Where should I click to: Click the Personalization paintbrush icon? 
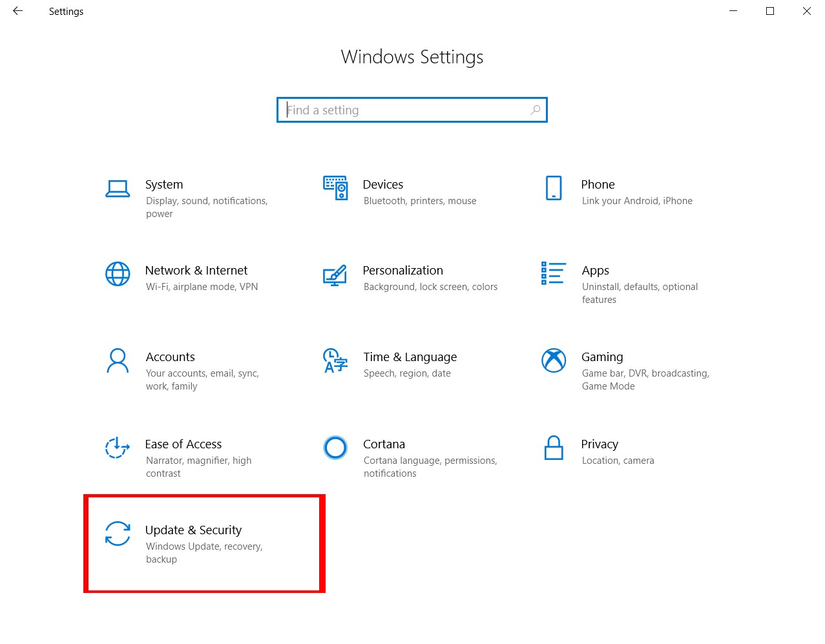[335, 275]
